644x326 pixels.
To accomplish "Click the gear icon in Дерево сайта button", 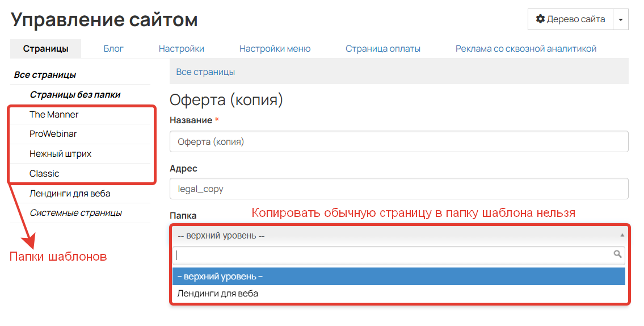I will point(540,19).
